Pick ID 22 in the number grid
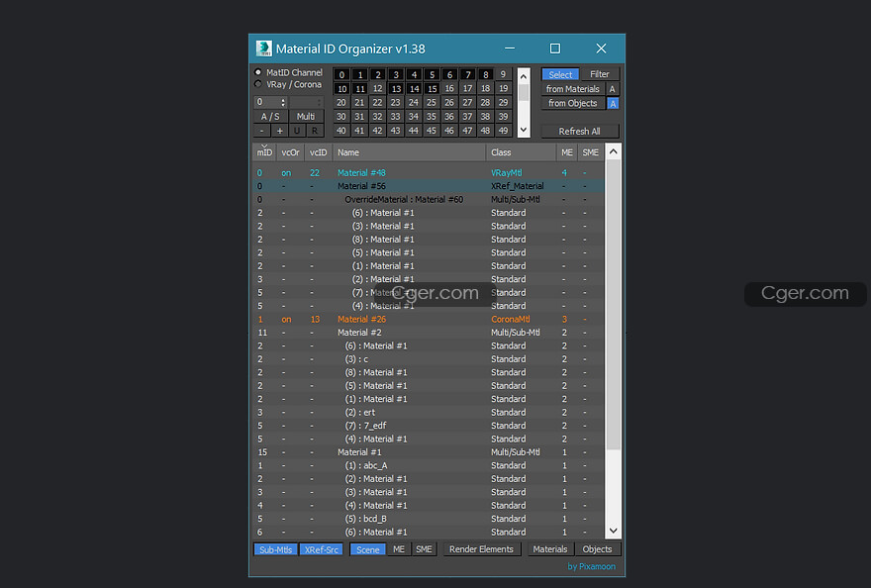The height and width of the screenshot is (588, 871). coord(378,102)
